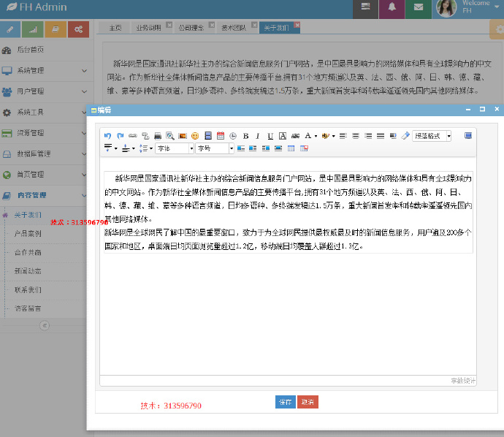The width and height of the screenshot is (504, 437).
Task: Justify text on both sides
Action: coord(381,136)
